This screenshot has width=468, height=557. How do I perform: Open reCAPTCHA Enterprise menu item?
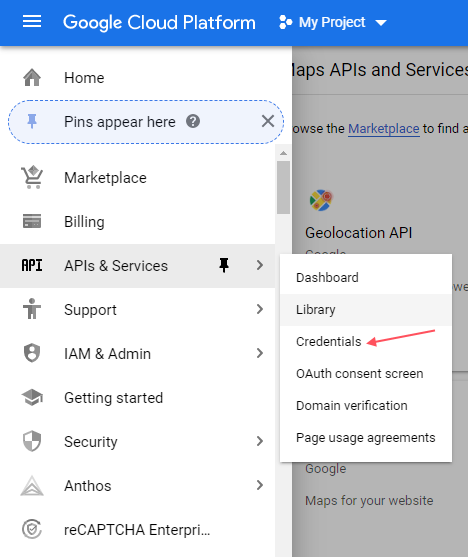pos(138,530)
